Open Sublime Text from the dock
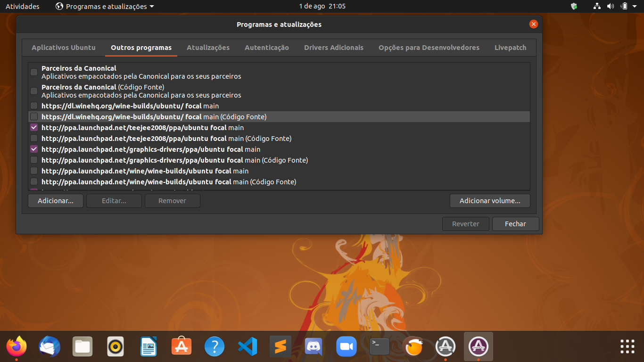The width and height of the screenshot is (644, 362). pos(281,347)
